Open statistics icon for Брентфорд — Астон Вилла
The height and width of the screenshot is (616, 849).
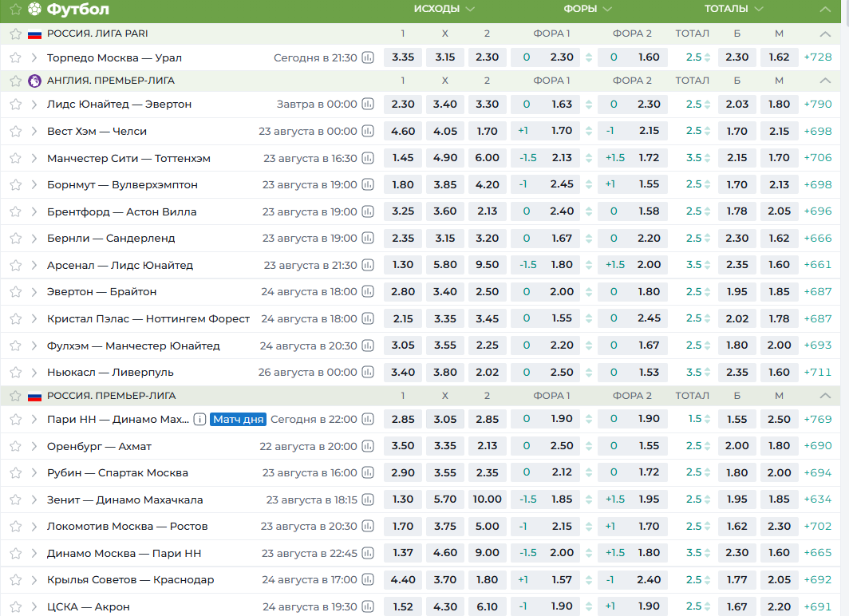368,211
